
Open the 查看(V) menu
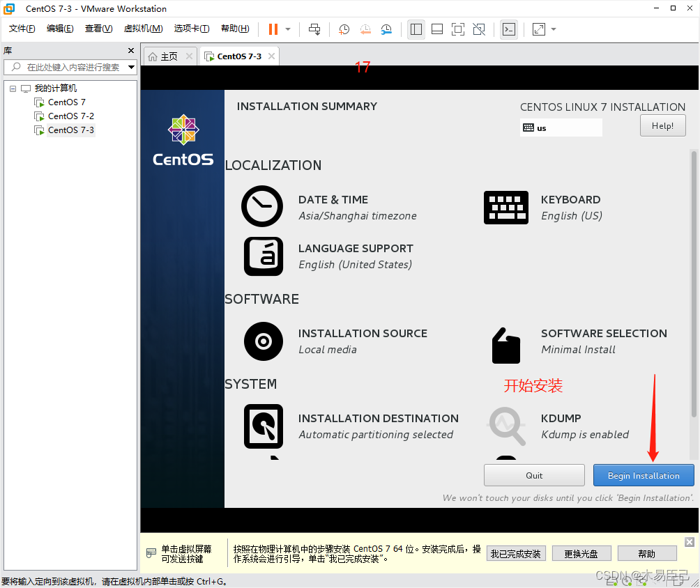coord(98,29)
